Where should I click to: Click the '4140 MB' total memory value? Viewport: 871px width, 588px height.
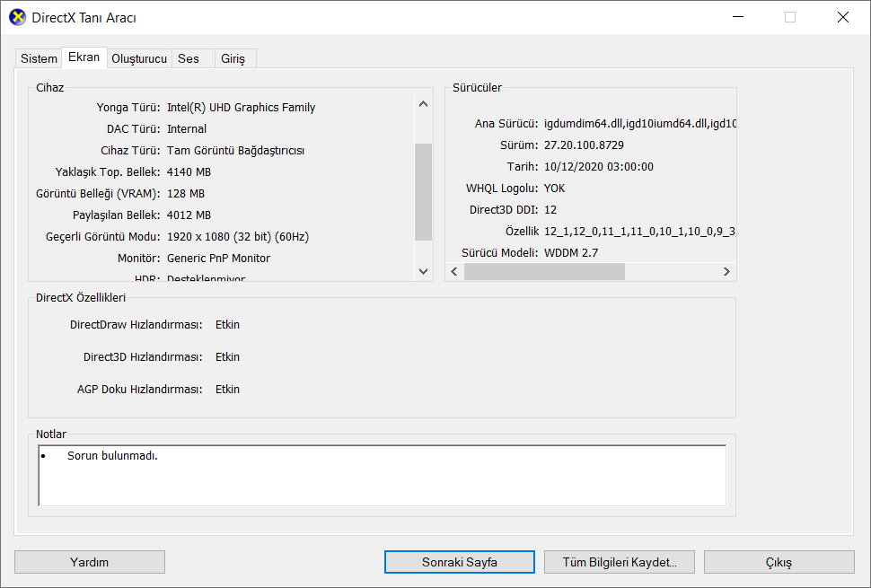point(189,172)
